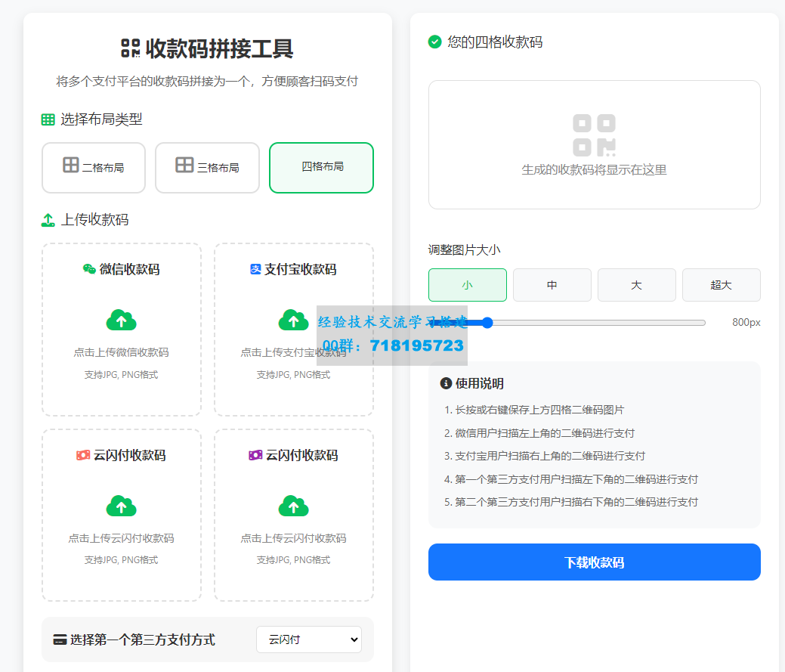This screenshot has width=785, height=672.
Task: Click the red money icon beside 云闪付收款码
Action: click(83, 455)
